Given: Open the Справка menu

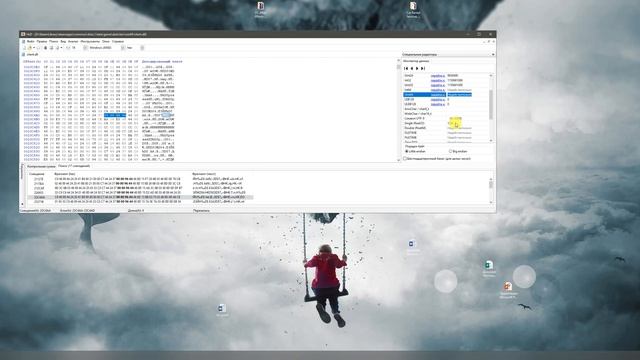Looking at the screenshot, I should click(118, 42).
